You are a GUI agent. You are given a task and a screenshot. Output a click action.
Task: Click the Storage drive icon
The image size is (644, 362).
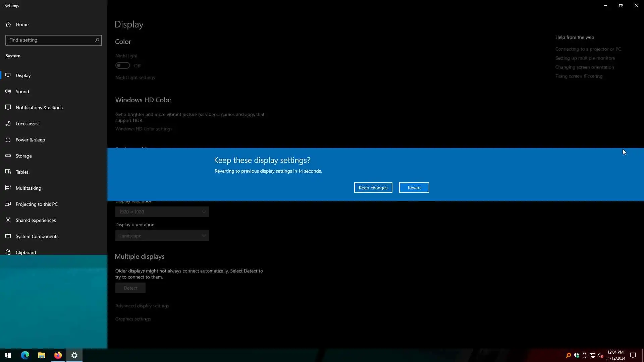8,156
